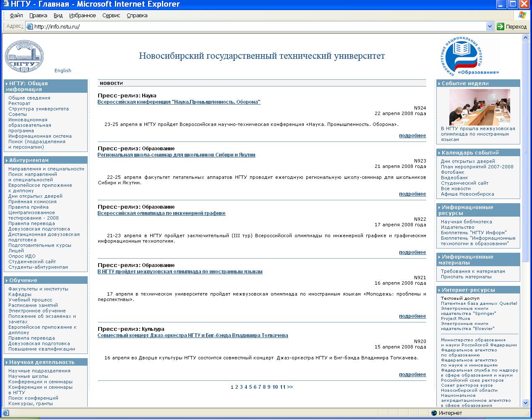
Task: Click the IE icon in title bar
Action: point(7,5)
